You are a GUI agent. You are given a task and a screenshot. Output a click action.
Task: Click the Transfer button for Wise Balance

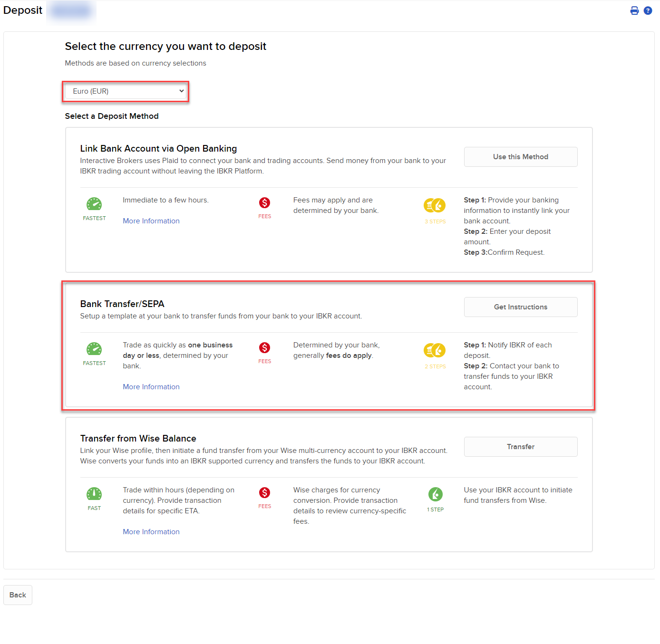click(520, 446)
